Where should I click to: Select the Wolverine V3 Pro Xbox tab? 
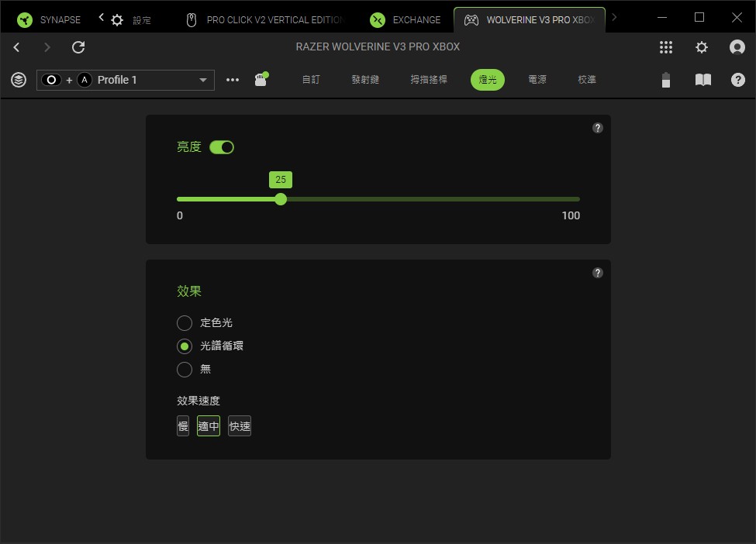point(530,19)
